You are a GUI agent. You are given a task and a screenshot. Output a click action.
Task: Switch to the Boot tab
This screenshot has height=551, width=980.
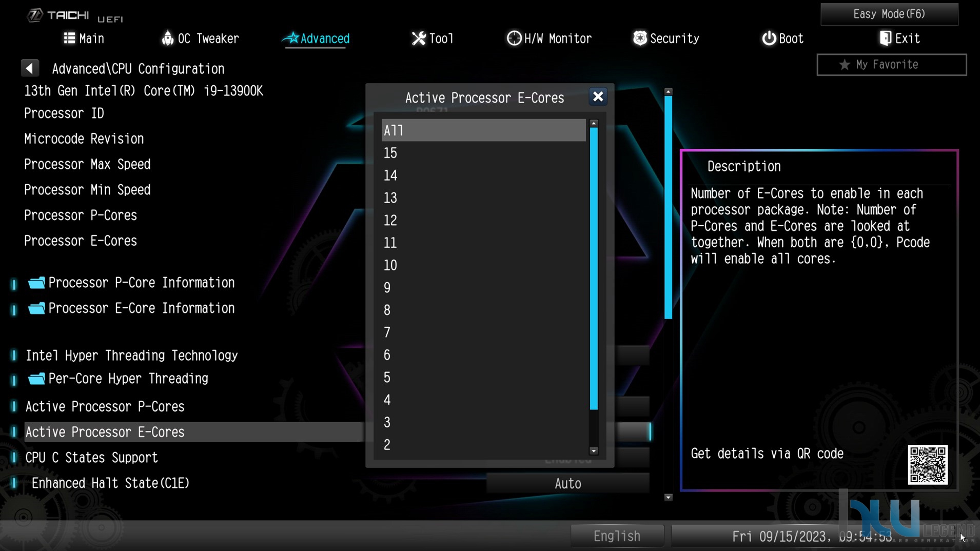[x=782, y=38]
